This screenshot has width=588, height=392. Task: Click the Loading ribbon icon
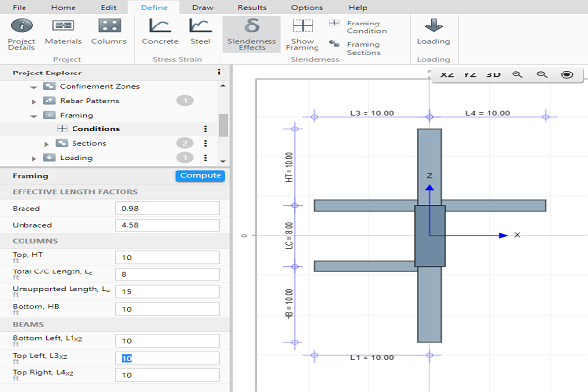433,31
